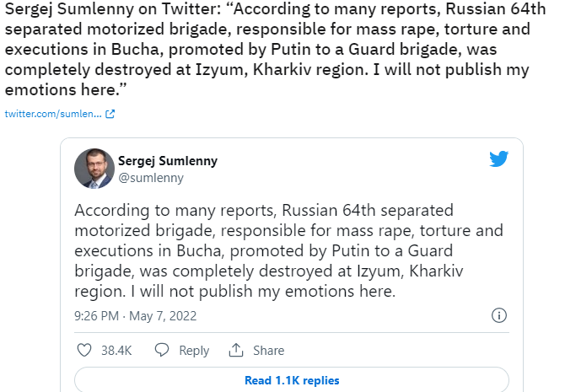The image size is (565, 392).
Task: Like the tweet with the heart icon
Action: [84, 350]
